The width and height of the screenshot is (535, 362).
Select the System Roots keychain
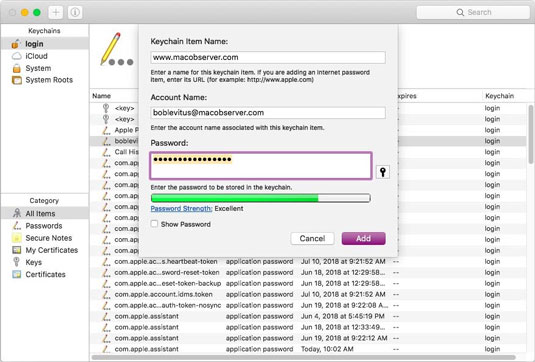44,80
